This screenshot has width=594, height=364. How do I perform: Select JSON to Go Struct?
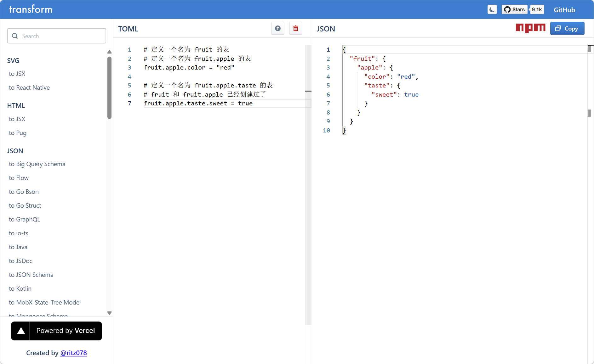pos(25,206)
